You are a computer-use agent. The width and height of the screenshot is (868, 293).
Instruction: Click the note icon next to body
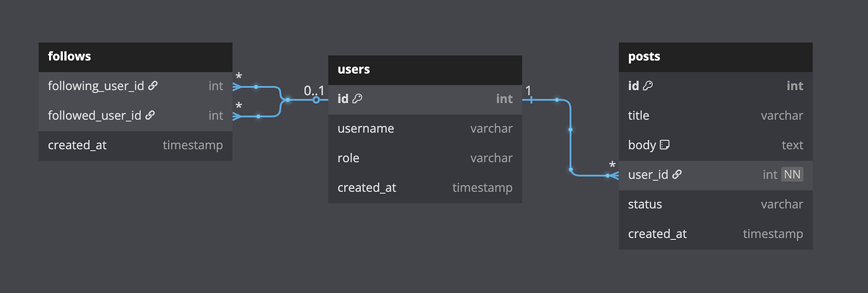664,145
